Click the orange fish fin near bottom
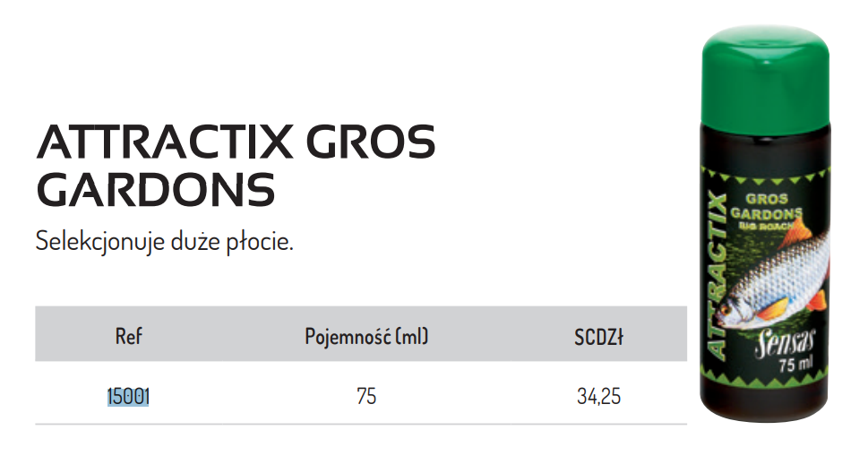The image size is (868, 473). pyautogui.click(x=773, y=309)
